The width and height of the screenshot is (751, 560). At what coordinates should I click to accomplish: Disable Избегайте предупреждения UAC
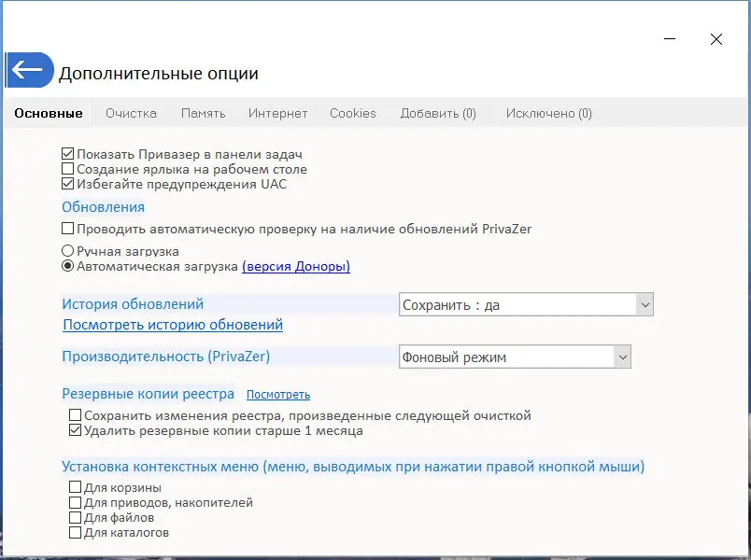tap(68, 184)
